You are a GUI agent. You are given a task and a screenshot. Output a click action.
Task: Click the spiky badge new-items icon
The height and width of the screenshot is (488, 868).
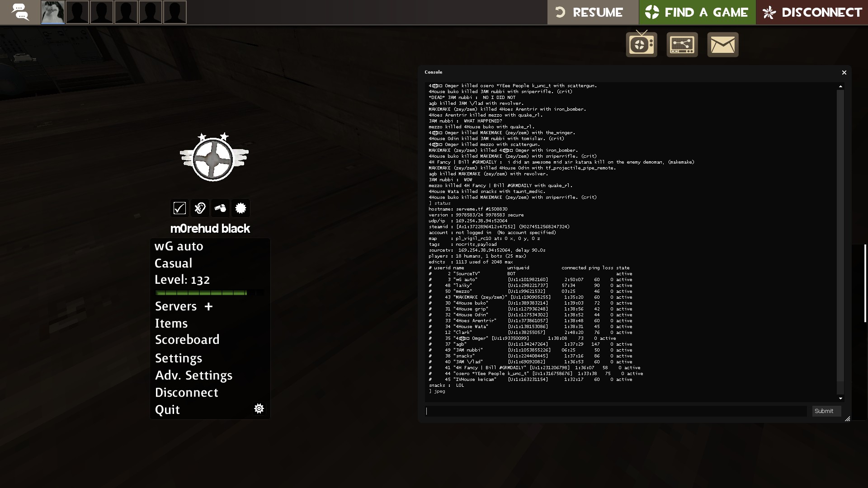pyautogui.click(x=241, y=208)
